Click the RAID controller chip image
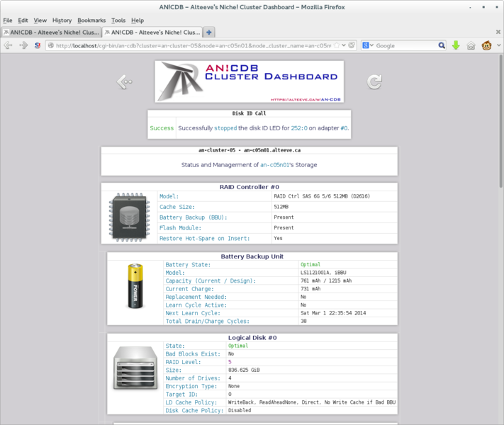The height and width of the screenshot is (425, 504). pyautogui.click(x=130, y=217)
